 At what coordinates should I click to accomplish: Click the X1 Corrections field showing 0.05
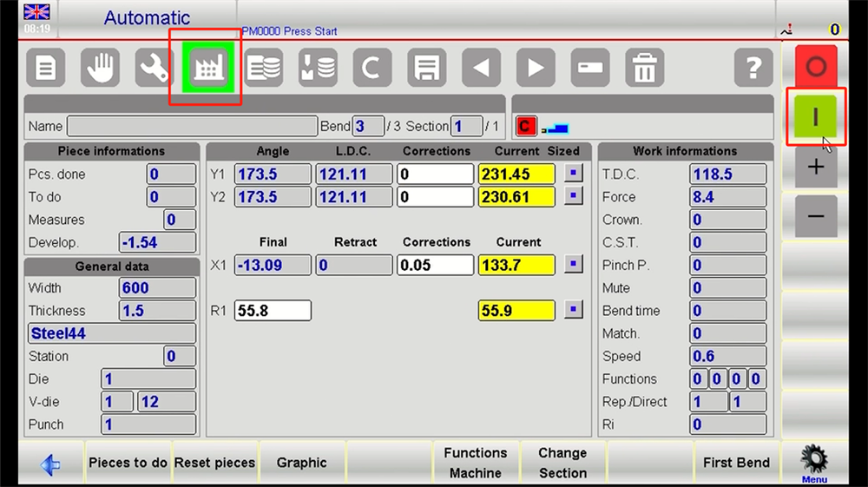436,265
